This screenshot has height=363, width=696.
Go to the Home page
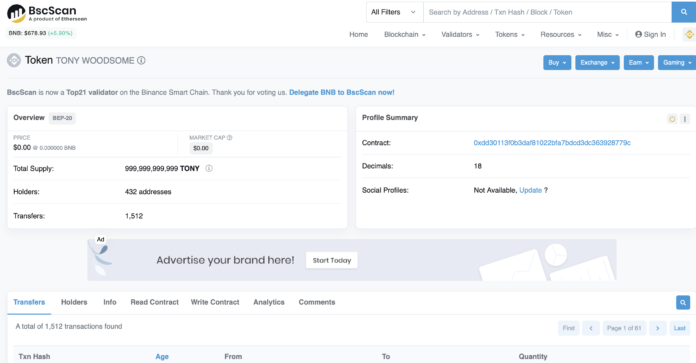coord(359,35)
